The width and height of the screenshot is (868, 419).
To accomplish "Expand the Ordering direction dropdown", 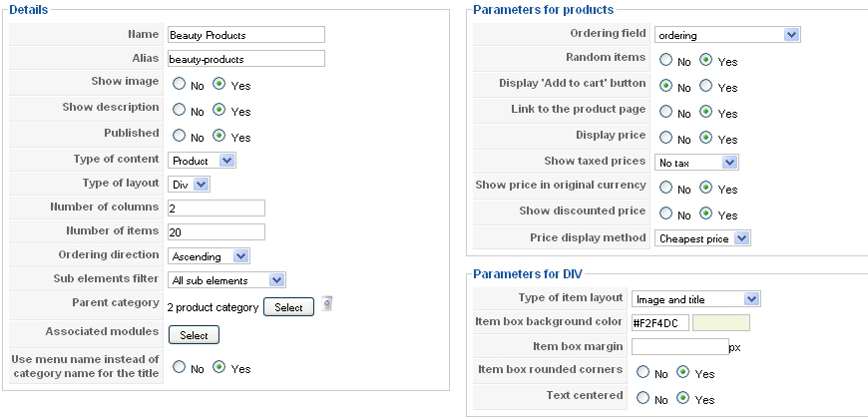I will (209, 256).
